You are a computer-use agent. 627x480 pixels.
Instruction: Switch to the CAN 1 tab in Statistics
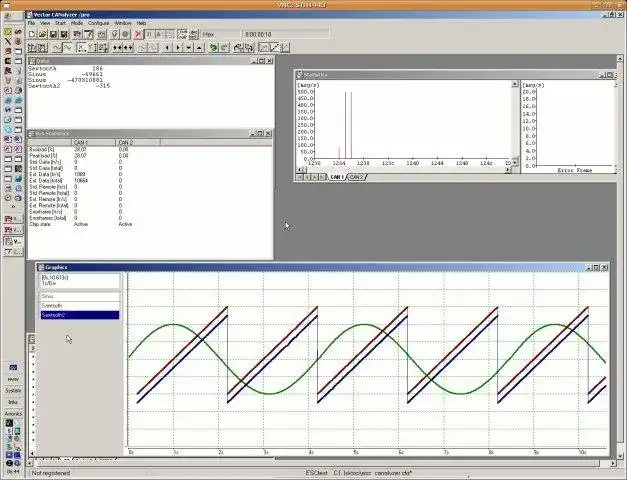pyautogui.click(x=337, y=177)
